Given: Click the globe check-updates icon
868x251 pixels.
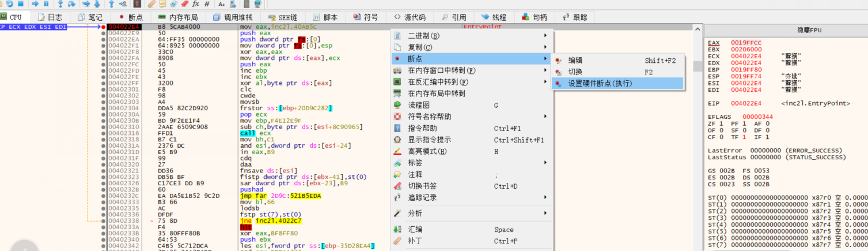Looking at the screenshot, I should coord(259,3).
